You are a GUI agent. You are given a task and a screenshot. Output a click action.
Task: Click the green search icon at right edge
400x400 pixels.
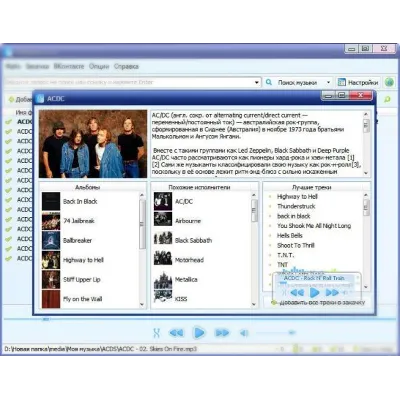click(387, 99)
